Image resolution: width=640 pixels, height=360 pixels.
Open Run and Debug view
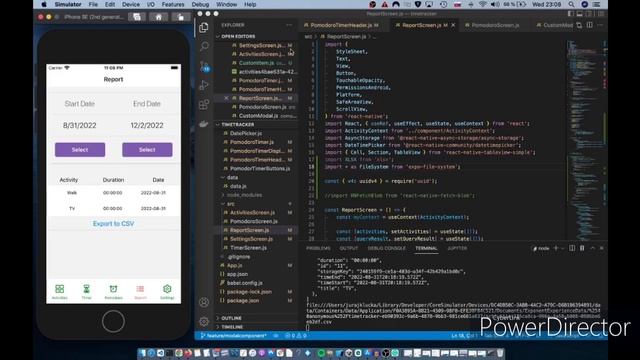[x=204, y=85]
